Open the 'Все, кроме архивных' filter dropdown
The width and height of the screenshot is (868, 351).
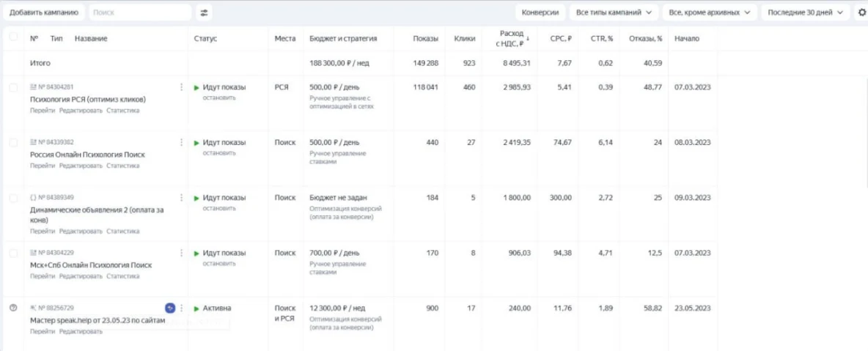pyautogui.click(x=709, y=12)
